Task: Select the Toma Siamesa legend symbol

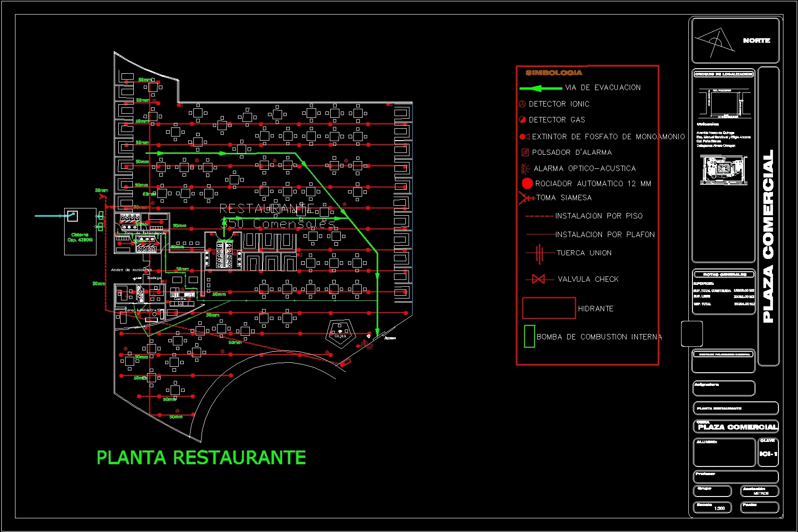Action: 526,198
